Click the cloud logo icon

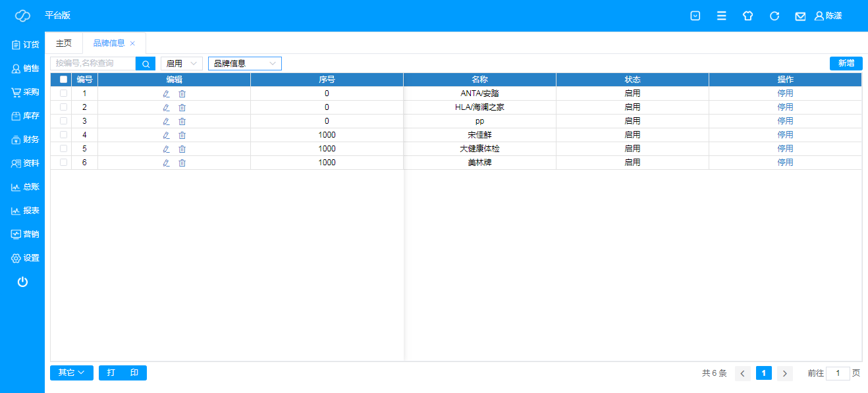click(22, 16)
